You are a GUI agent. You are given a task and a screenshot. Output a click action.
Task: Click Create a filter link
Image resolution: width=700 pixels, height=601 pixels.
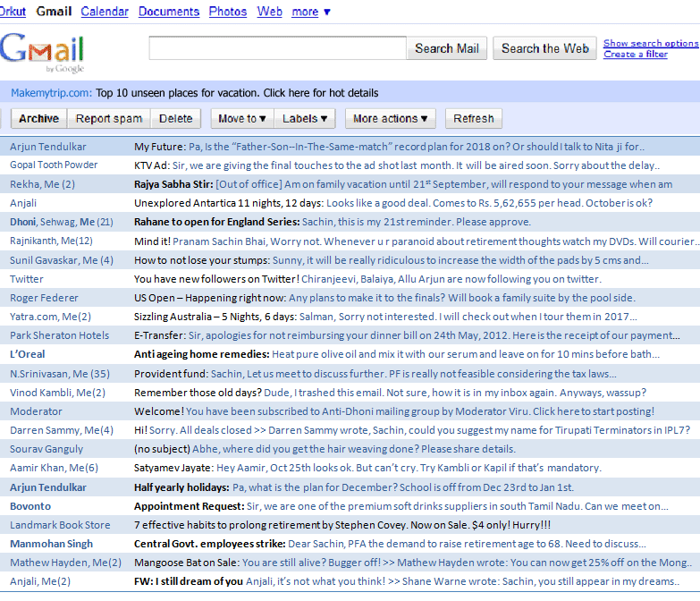636,54
